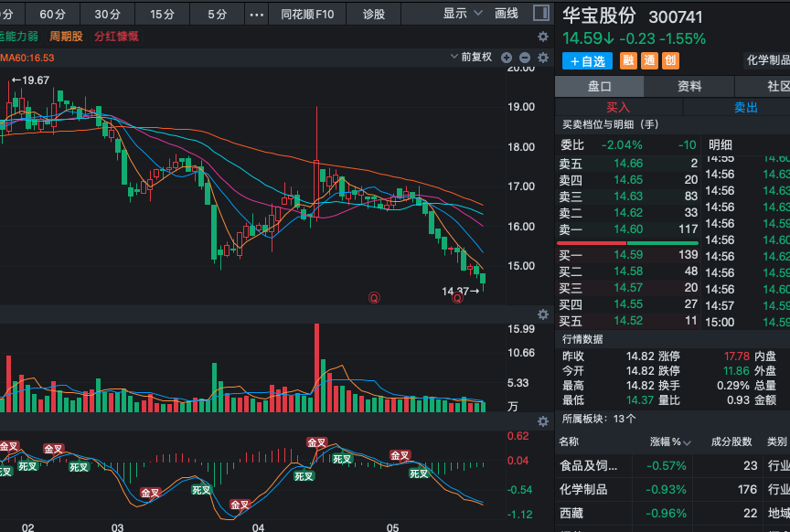Open volume panel settings gear
790x532 pixels.
[542, 314]
